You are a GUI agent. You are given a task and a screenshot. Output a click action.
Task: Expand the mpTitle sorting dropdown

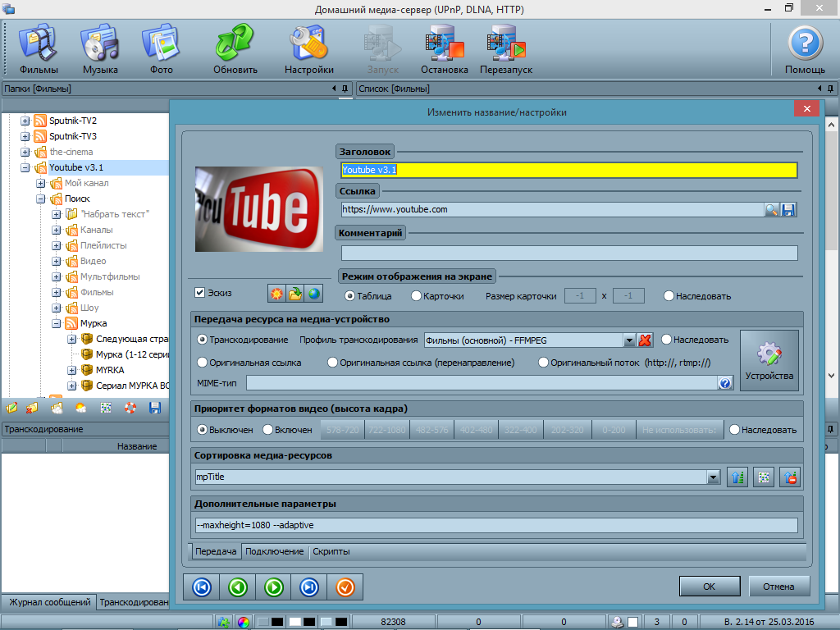713,477
